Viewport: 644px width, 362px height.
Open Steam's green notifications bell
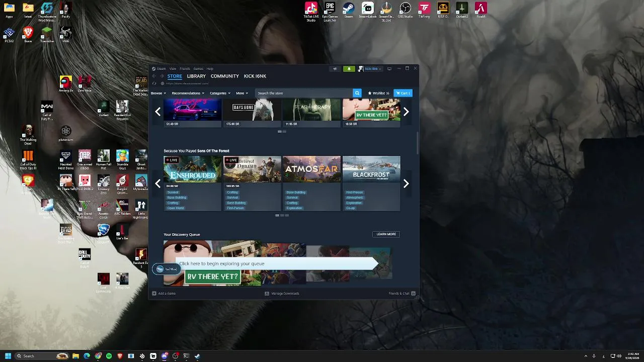click(349, 69)
